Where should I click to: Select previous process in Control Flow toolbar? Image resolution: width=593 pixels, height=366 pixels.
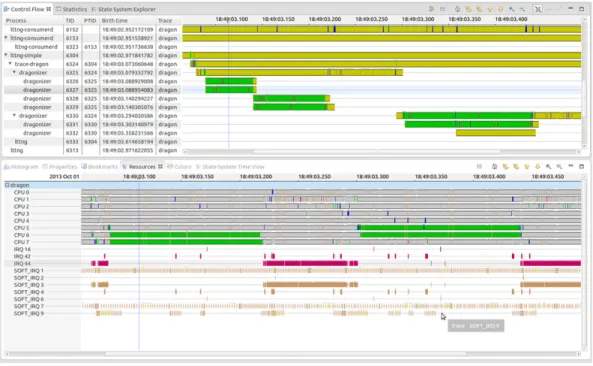coord(490,9)
